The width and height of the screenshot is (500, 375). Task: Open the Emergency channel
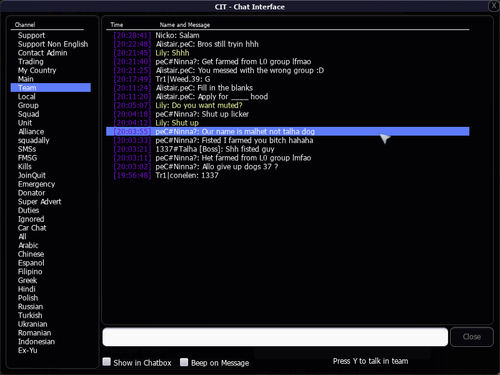click(37, 184)
